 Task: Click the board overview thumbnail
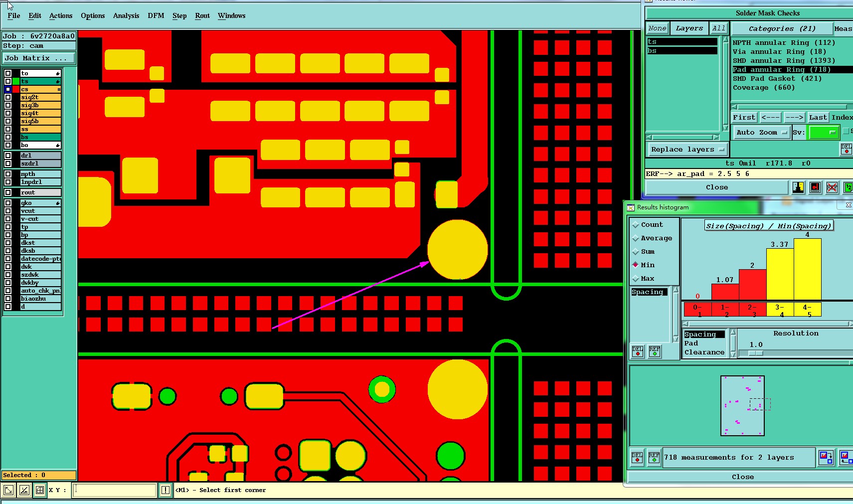(x=742, y=406)
